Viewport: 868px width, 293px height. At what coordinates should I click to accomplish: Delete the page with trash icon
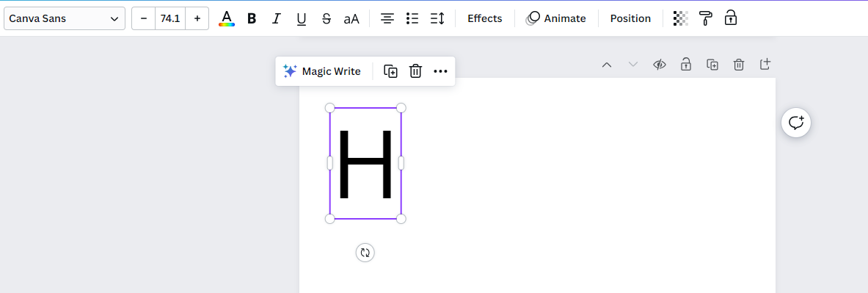point(738,65)
